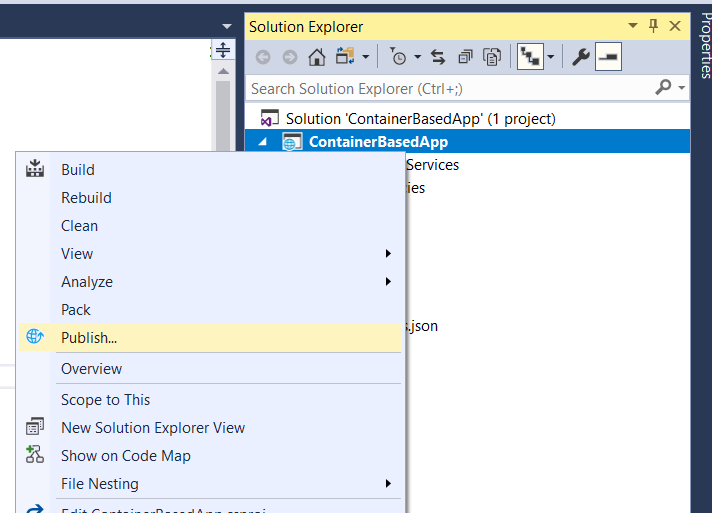Choose Publish... from the context menu
This screenshot has height=513, width=712.
click(x=210, y=338)
